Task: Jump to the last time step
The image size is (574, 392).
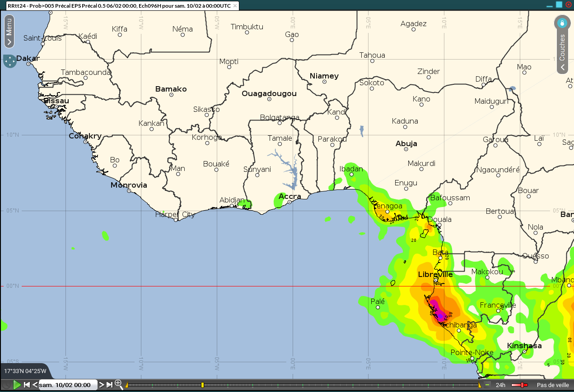Action: coord(109,385)
